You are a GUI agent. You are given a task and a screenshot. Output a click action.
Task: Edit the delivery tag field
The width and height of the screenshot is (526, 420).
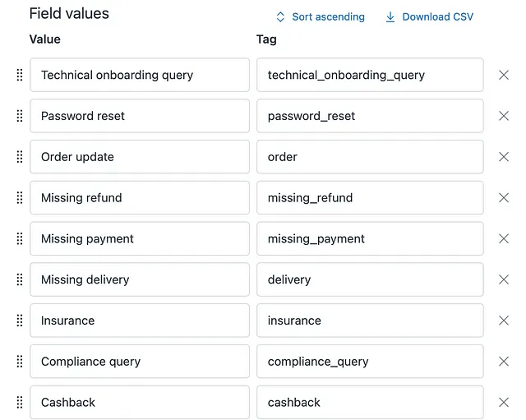(x=370, y=279)
